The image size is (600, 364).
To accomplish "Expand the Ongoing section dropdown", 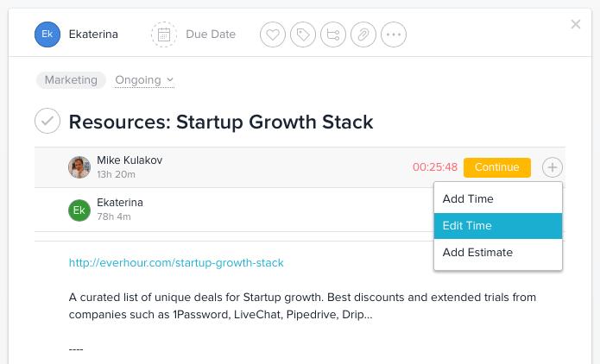I will [144, 80].
